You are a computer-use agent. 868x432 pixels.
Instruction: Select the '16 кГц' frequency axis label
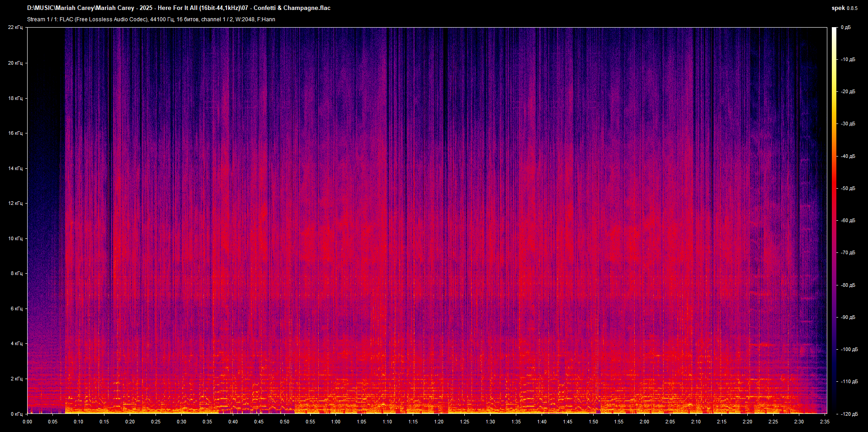pyautogui.click(x=15, y=133)
